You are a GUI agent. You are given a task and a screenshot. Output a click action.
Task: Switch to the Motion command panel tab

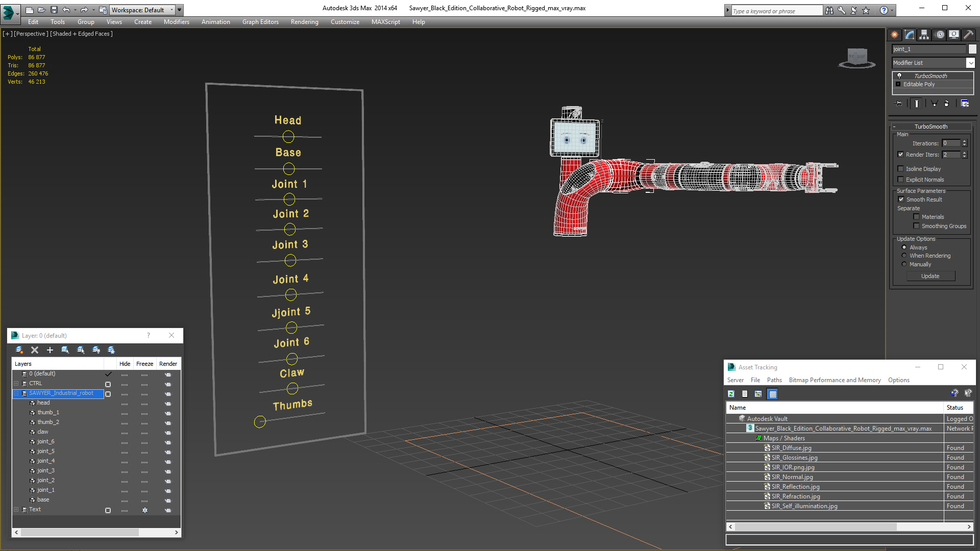[940, 35]
